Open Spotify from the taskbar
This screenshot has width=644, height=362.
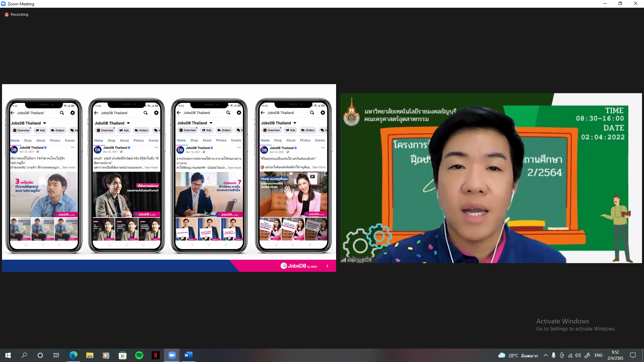(139, 355)
